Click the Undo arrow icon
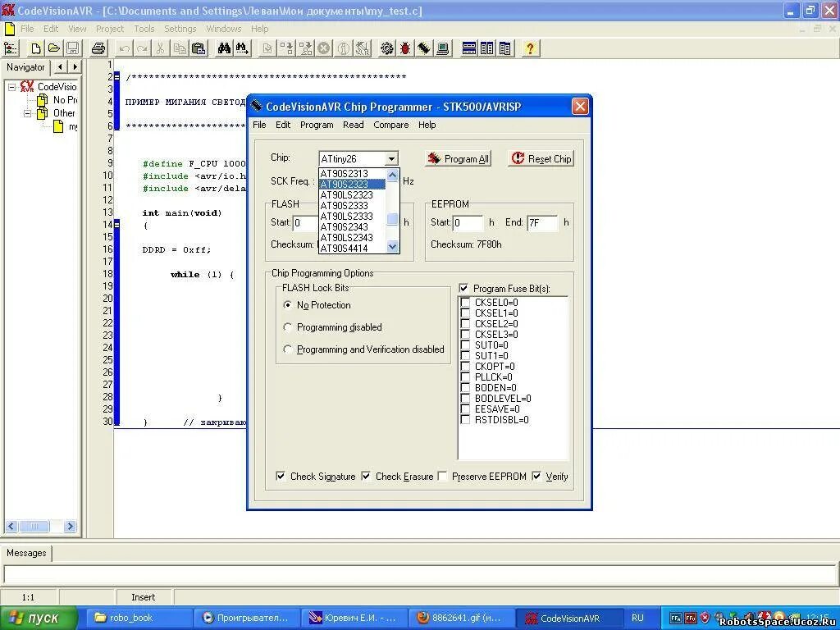The width and height of the screenshot is (840, 630). pos(125,48)
